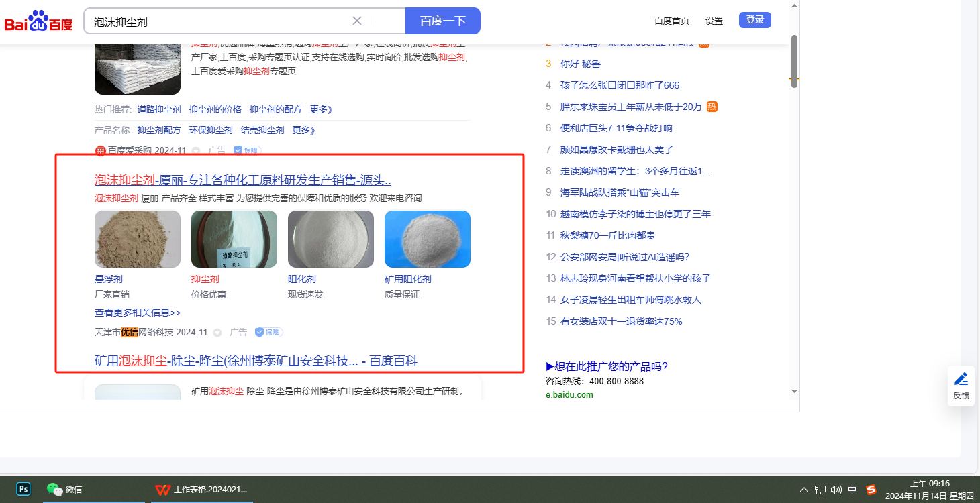Click the 环保抑尘剂 link
This screenshot has width=980, height=503.
pyautogui.click(x=211, y=130)
